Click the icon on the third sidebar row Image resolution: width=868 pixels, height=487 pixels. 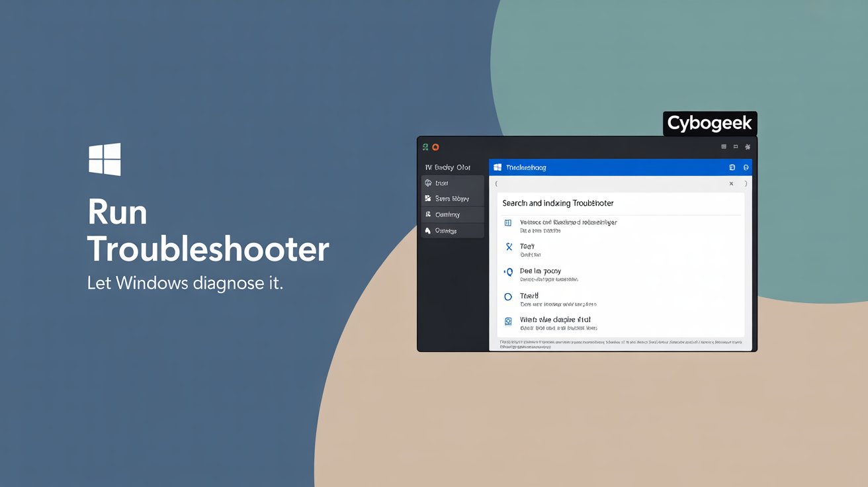[428, 214]
